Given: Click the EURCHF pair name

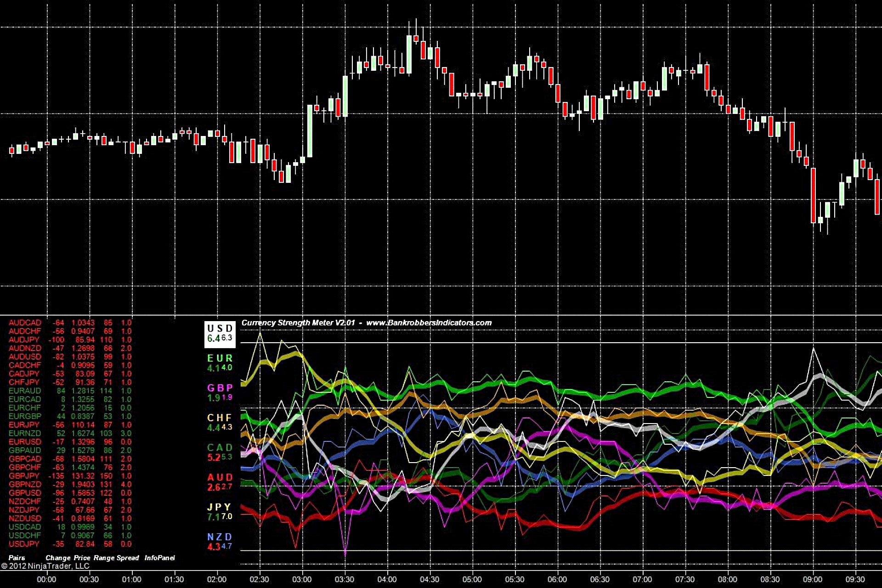Looking at the screenshot, I should coord(25,408).
